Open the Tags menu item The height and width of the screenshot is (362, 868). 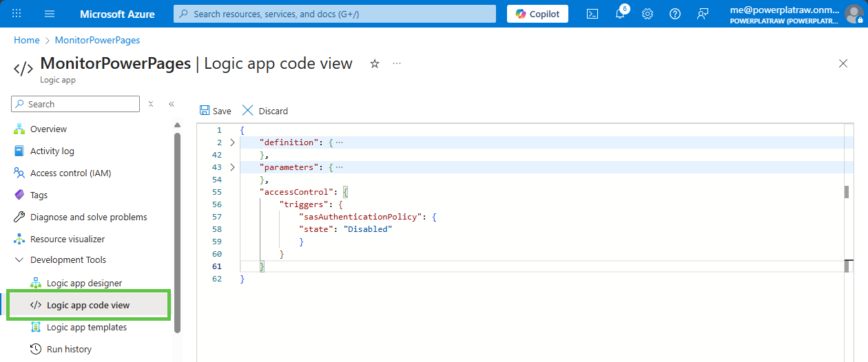[x=39, y=195]
